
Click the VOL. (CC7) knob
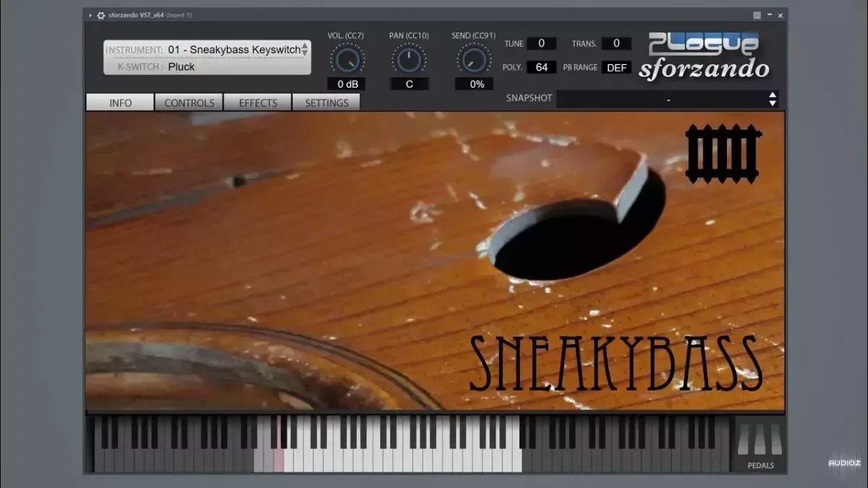tap(347, 59)
